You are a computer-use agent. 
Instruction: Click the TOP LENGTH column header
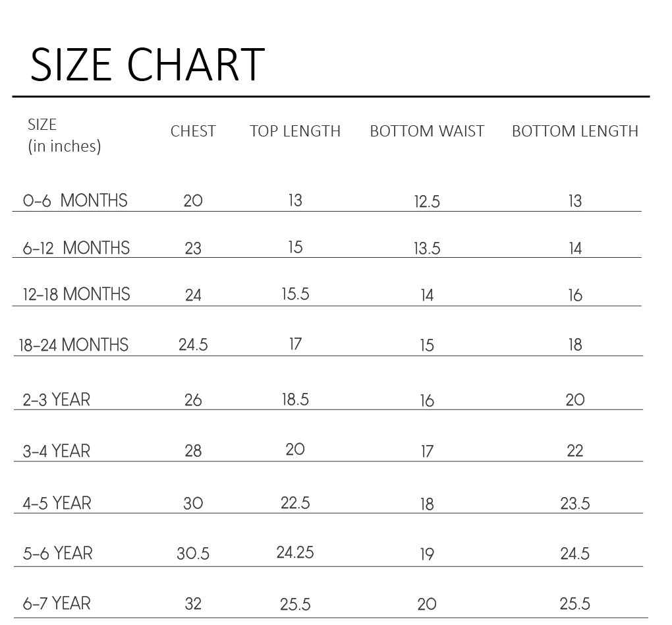[x=295, y=131]
